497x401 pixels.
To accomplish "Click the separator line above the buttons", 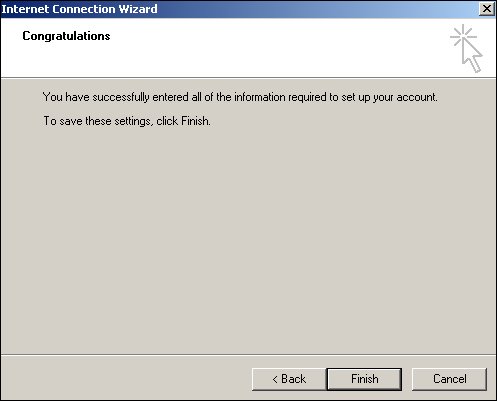I will [248, 355].
